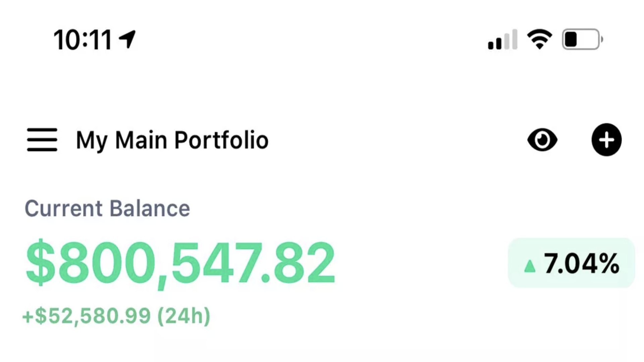Tap the green up triangle indicator

tap(530, 266)
